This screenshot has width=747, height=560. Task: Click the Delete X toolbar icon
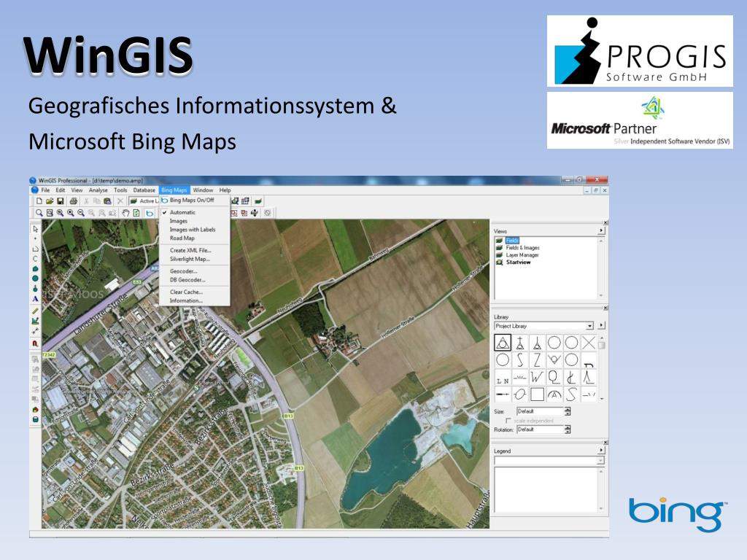pyautogui.click(x=120, y=201)
